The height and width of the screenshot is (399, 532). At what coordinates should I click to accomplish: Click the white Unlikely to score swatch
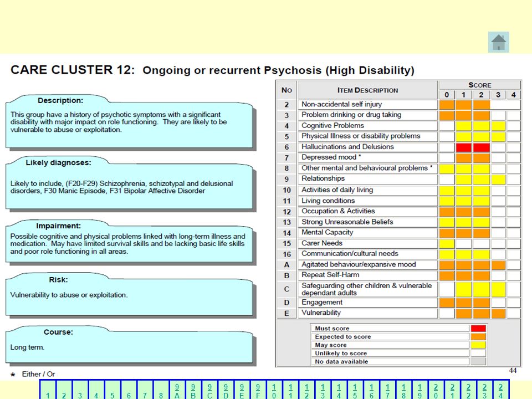(x=478, y=353)
